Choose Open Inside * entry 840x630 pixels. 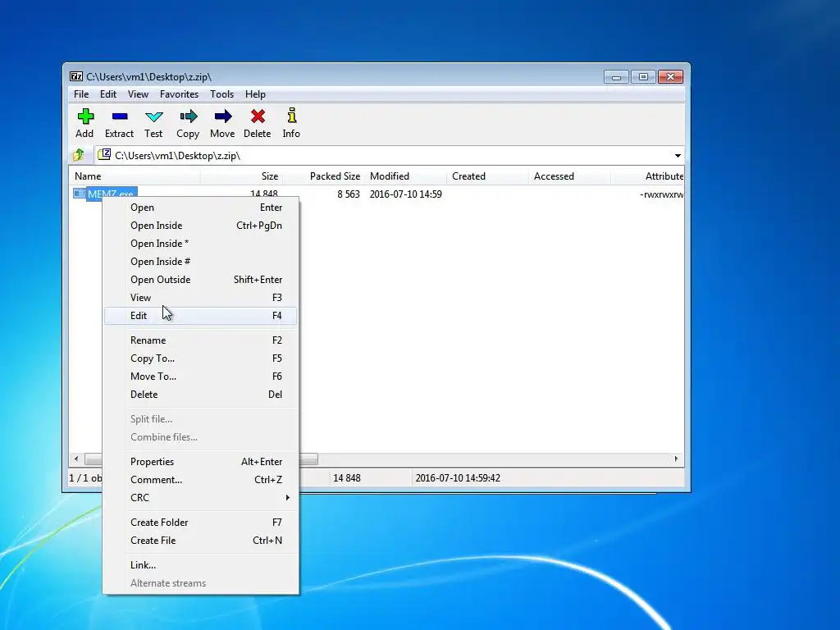pyautogui.click(x=200, y=244)
